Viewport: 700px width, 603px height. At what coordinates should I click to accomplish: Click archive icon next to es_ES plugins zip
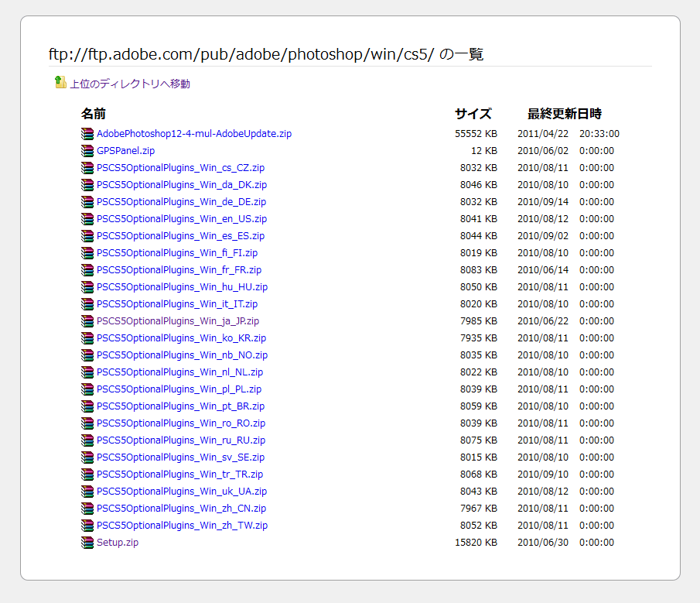(x=87, y=235)
